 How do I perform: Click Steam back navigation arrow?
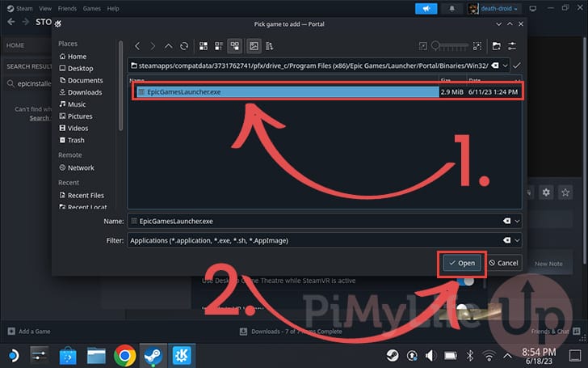11,22
